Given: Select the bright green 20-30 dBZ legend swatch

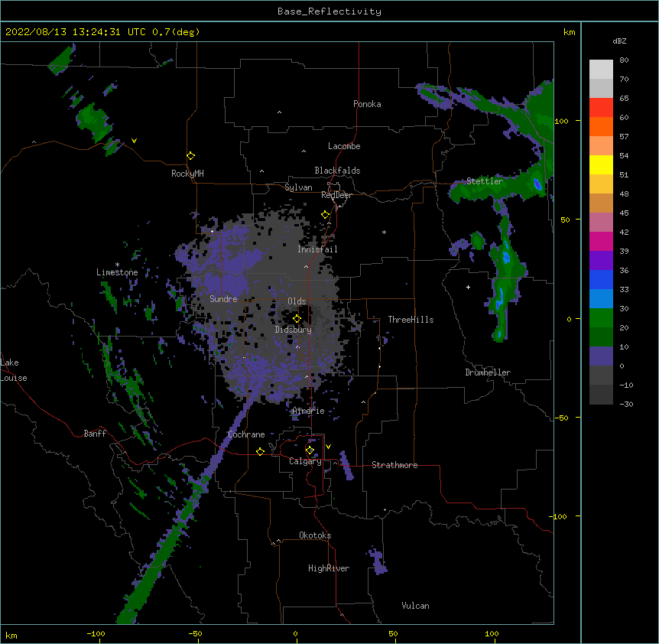Looking at the screenshot, I should tap(601, 318).
